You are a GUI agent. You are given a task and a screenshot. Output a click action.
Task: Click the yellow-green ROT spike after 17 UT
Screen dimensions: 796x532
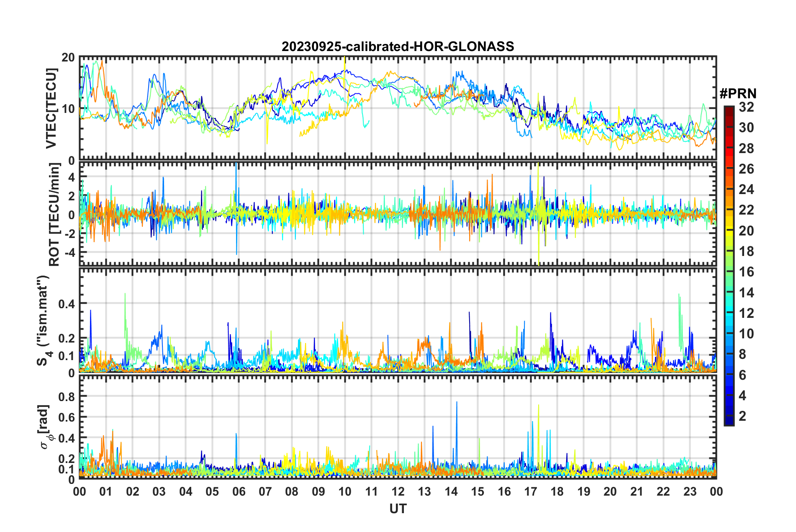point(538,213)
